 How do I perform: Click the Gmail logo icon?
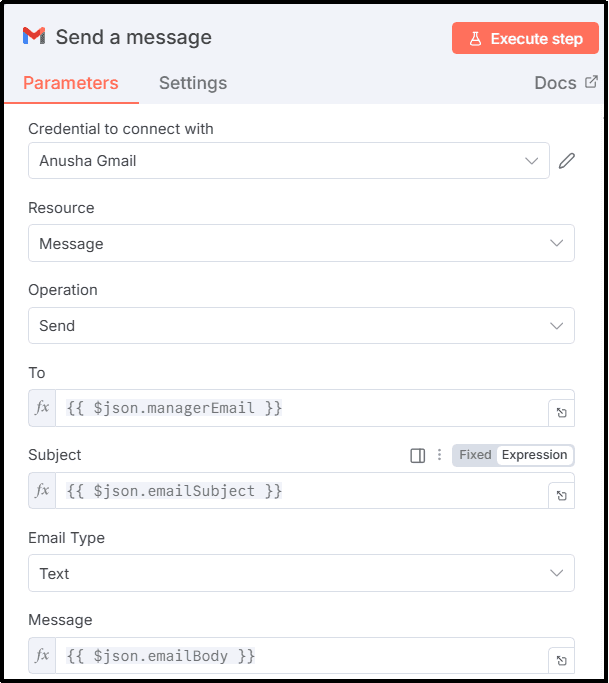pos(34,37)
